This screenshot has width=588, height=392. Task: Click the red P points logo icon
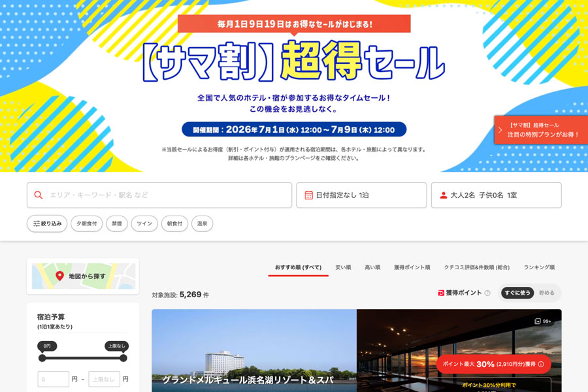click(x=441, y=293)
